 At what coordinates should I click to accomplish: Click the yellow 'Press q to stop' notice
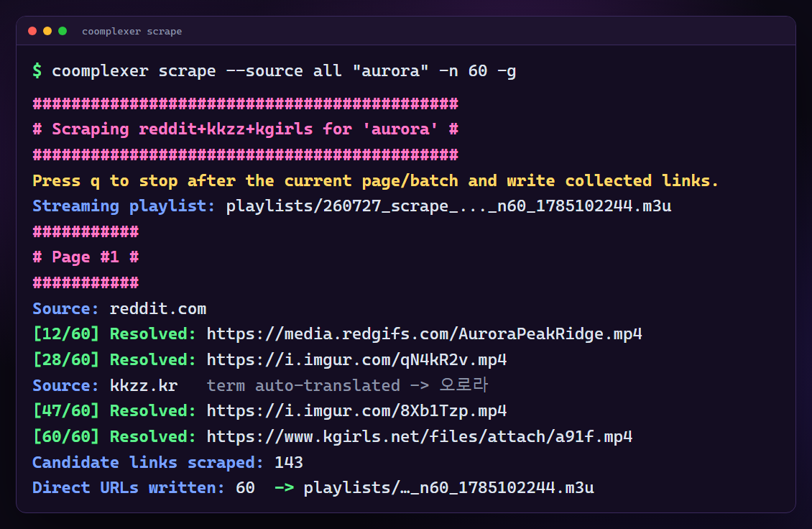(375, 181)
